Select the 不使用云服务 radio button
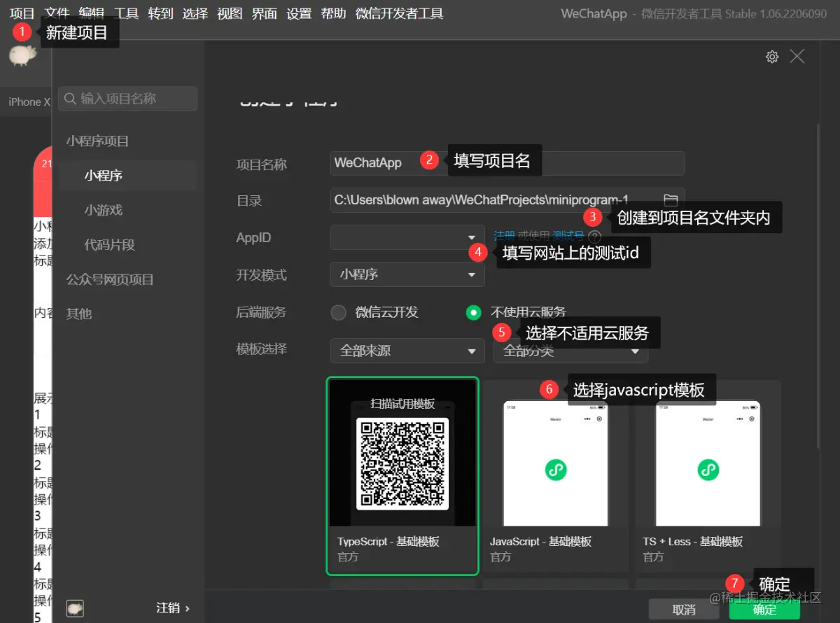This screenshot has height=623, width=840. pyautogui.click(x=474, y=312)
